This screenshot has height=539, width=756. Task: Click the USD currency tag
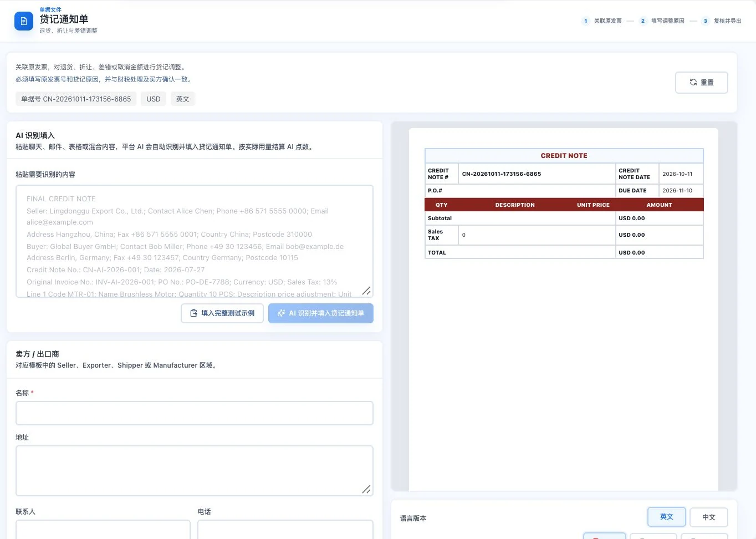(x=154, y=99)
